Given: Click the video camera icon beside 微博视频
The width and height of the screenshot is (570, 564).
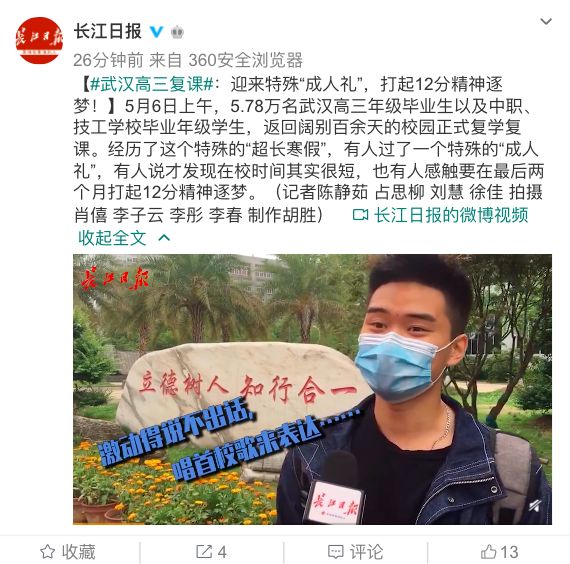Looking at the screenshot, I should 360,215.
